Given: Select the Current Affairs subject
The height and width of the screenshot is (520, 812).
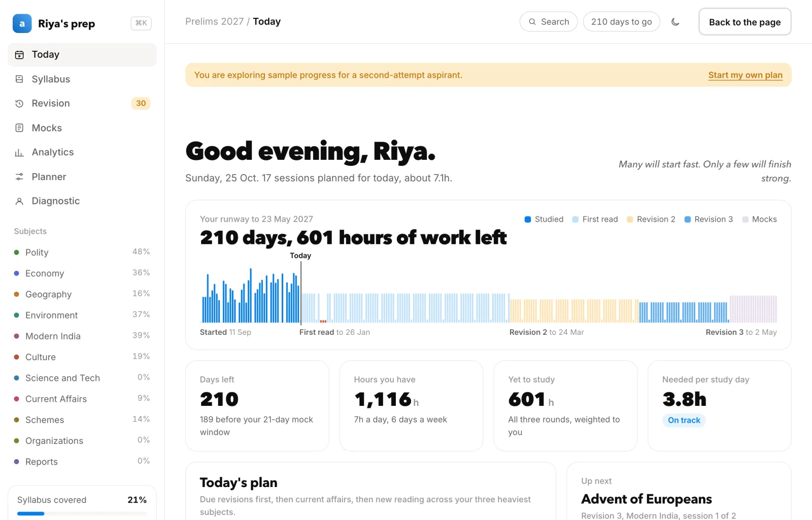Looking at the screenshot, I should 82,399.
